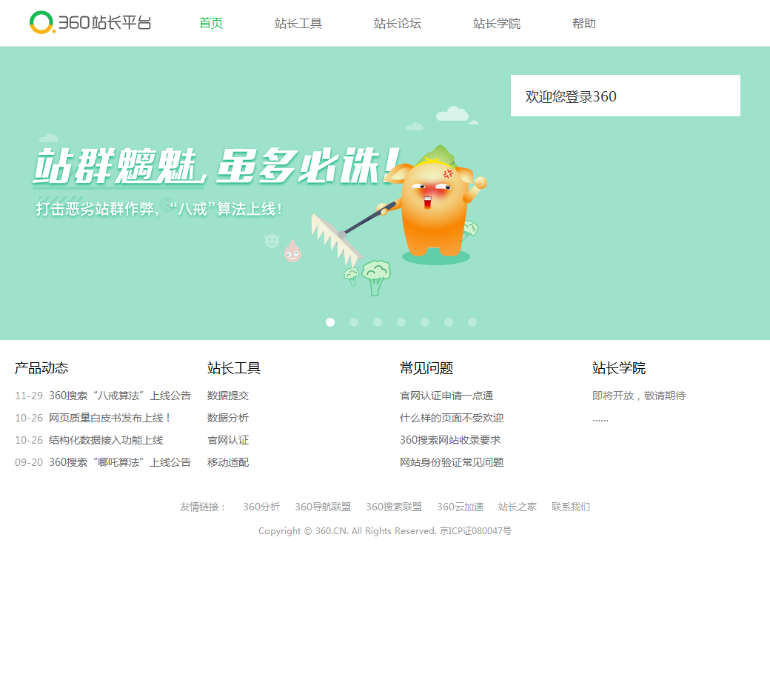This screenshot has width=770, height=700.
Task: Open the 360分析 friendly link
Action: click(x=261, y=507)
